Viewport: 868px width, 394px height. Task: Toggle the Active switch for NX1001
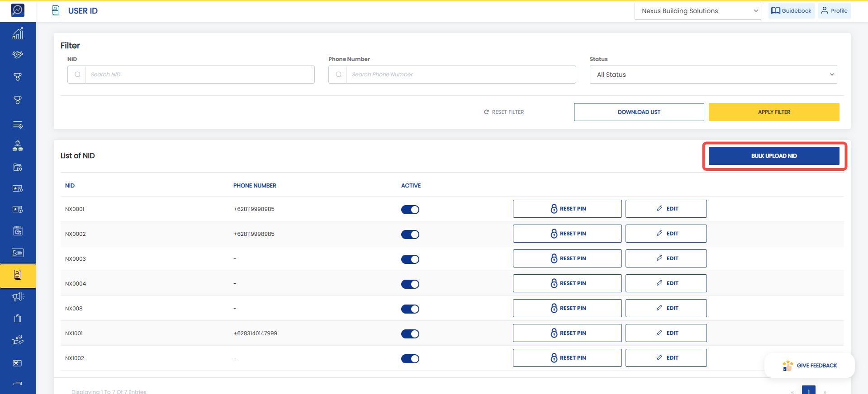[x=410, y=334]
